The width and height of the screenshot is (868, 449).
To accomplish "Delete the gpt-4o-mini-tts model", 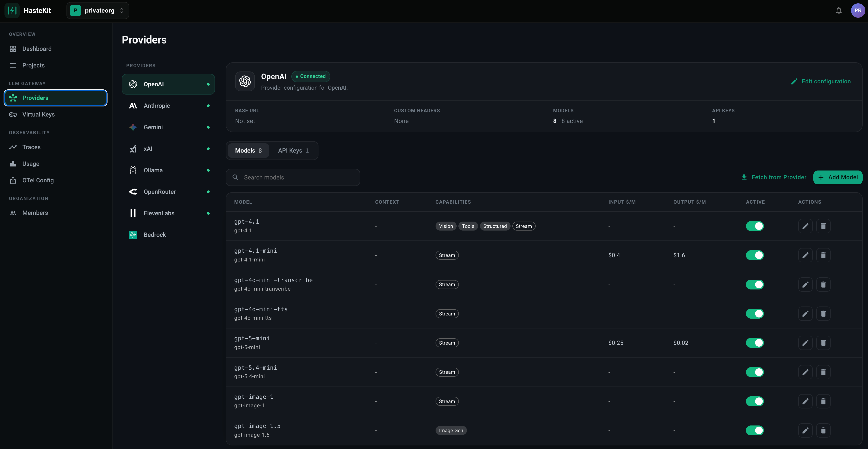I will coord(823,314).
